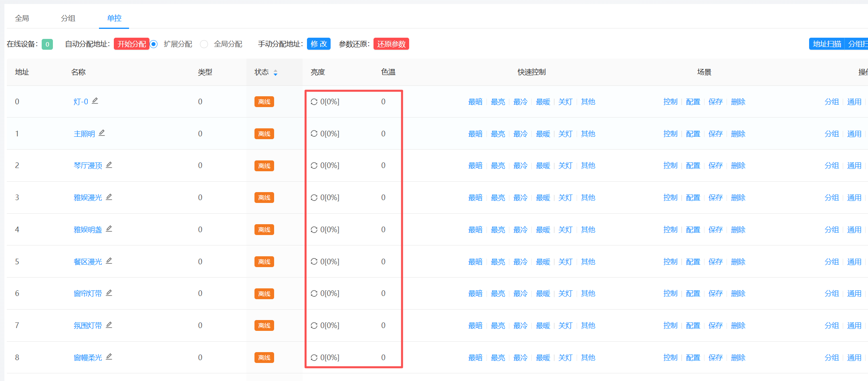Click brightness value 0[0%] for 雅娱明盏
868x381 pixels.
tap(330, 230)
